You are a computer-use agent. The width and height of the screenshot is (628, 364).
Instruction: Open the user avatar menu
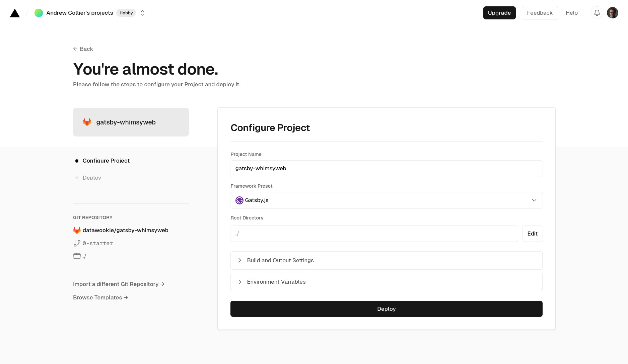tap(612, 13)
